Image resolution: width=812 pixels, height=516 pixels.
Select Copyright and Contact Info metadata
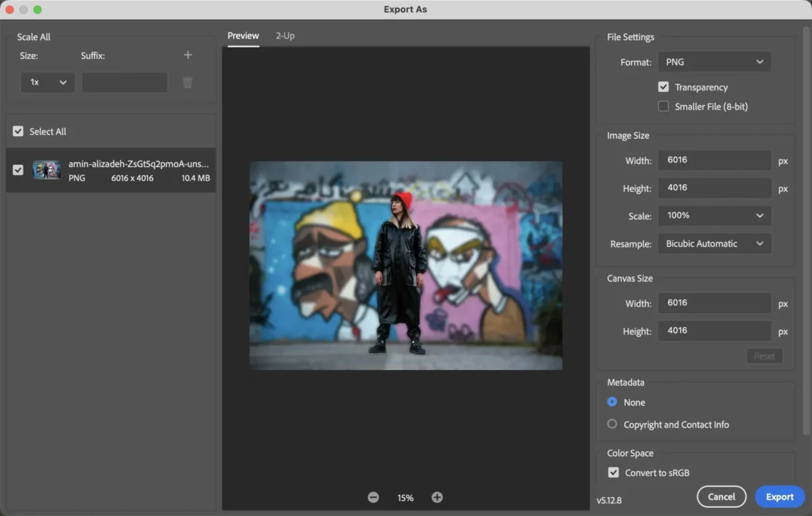click(x=612, y=425)
